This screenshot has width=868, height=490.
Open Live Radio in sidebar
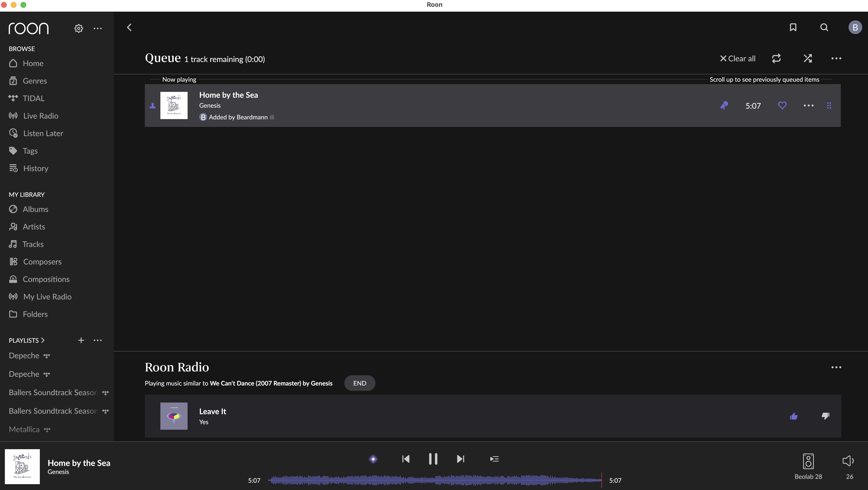click(40, 116)
